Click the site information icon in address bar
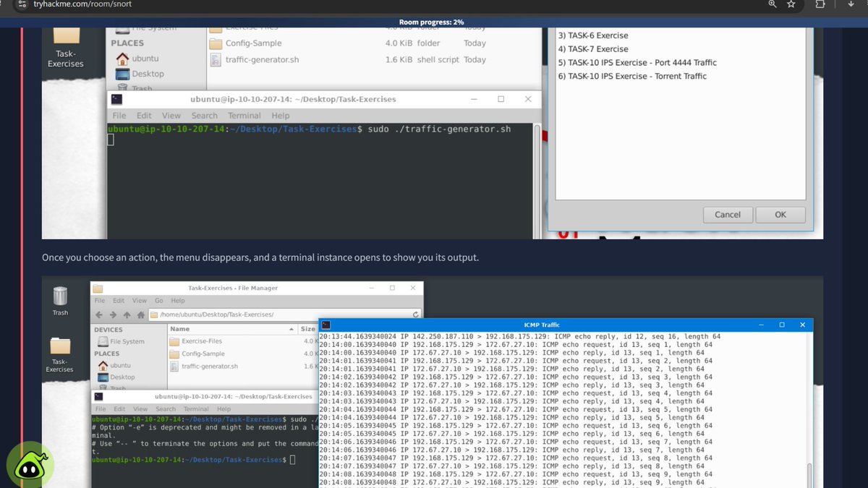 point(22,4)
